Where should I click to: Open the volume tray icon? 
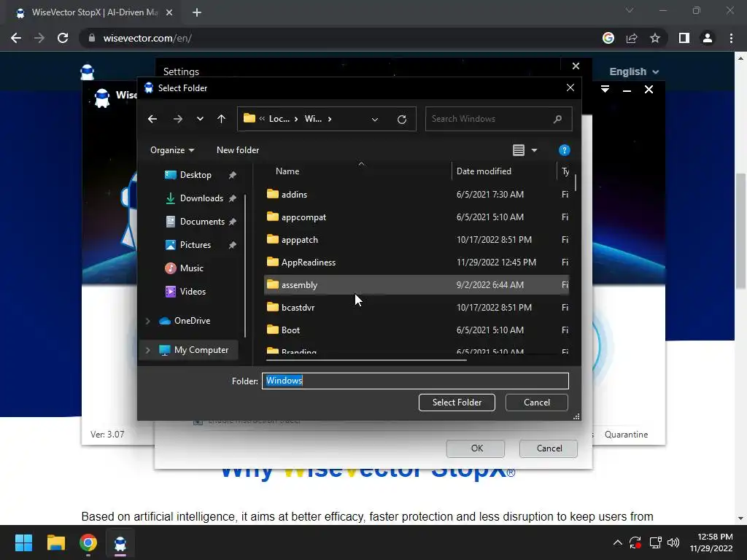673,542
